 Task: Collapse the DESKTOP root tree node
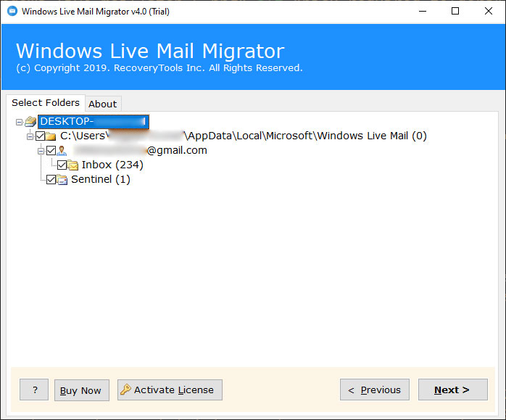(20, 122)
